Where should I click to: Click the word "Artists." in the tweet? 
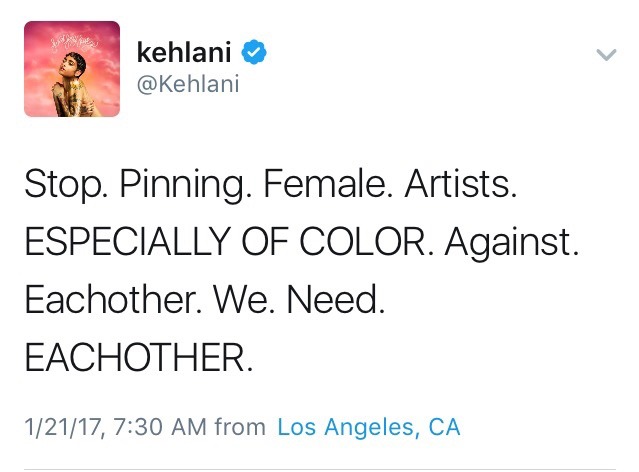[x=461, y=184]
